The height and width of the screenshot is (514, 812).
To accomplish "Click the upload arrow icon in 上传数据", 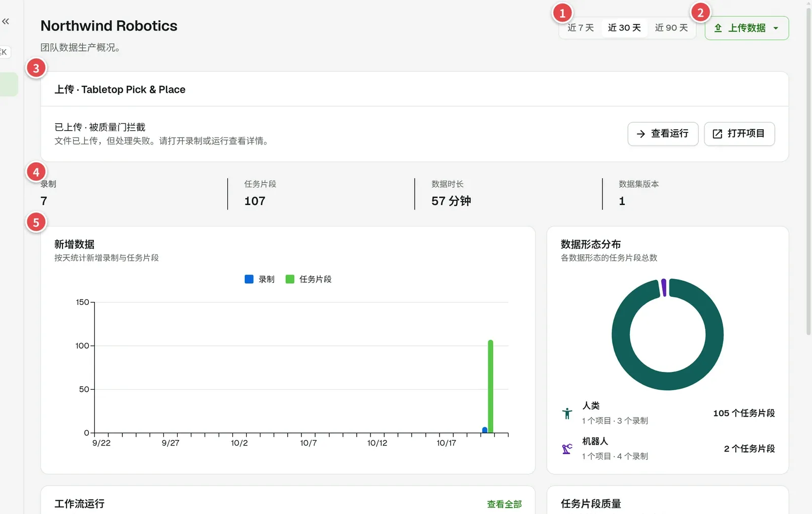I will coord(718,28).
